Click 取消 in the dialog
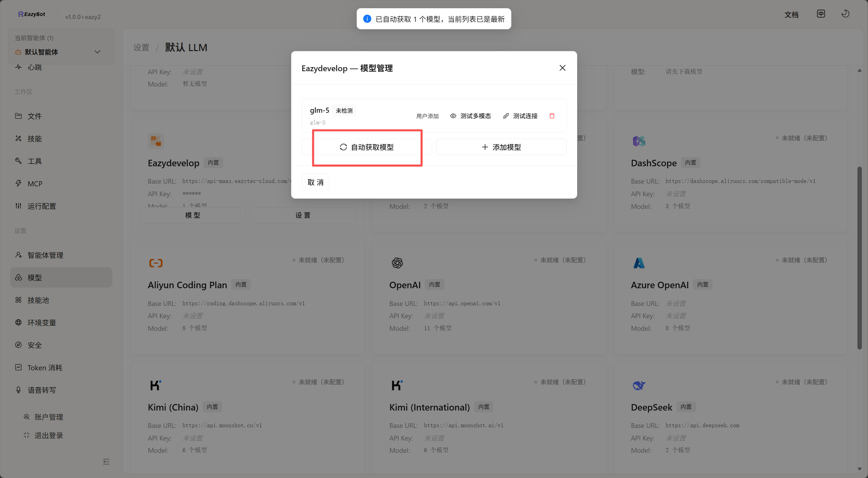The height and width of the screenshot is (478, 868). point(315,182)
